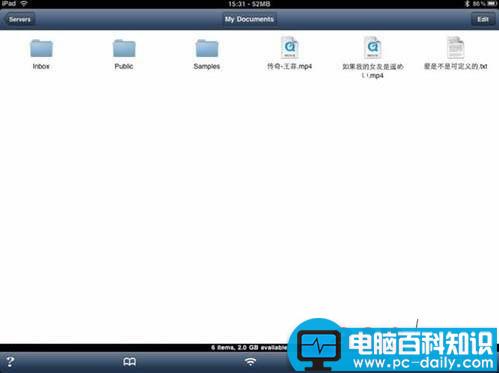The image size is (499, 373).
Task: Open the book reader icon in bottom toolbar
Action: (x=130, y=362)
